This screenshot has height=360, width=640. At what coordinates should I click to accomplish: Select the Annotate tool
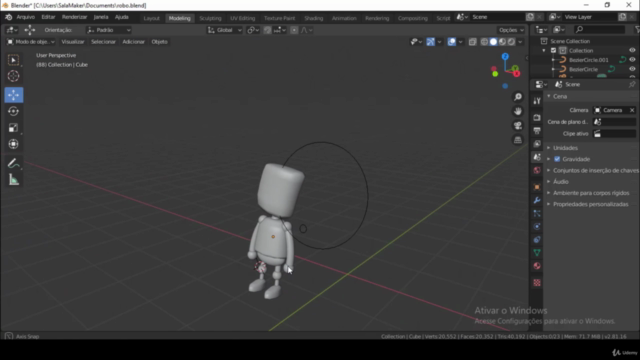(13, 163)
